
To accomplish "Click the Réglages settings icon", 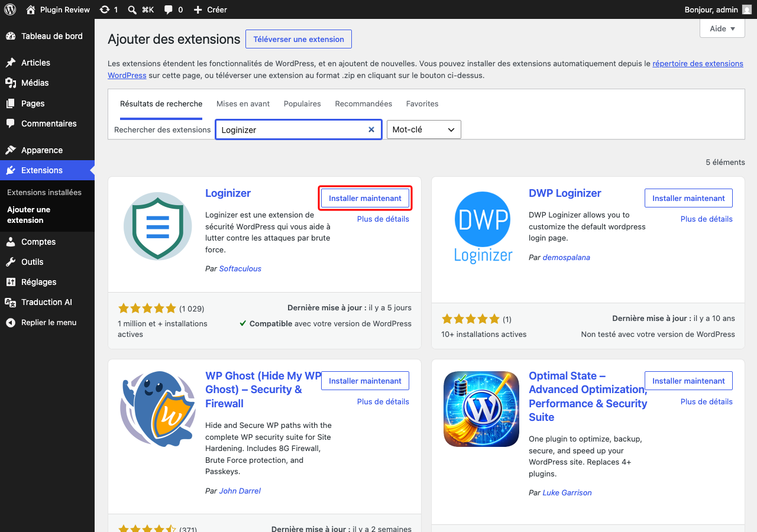I will point(11,282).
